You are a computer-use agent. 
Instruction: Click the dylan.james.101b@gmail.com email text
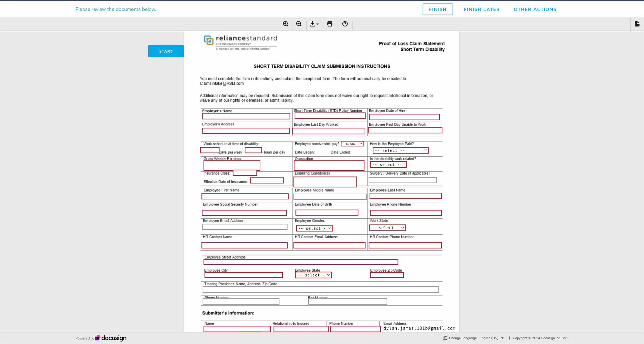click(419, 328)
